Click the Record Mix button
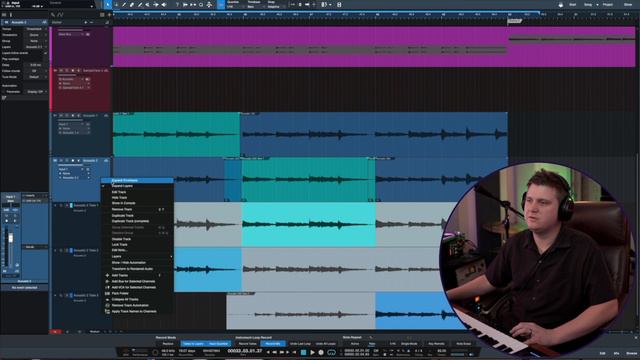640x360 pixels. point(273,344)
